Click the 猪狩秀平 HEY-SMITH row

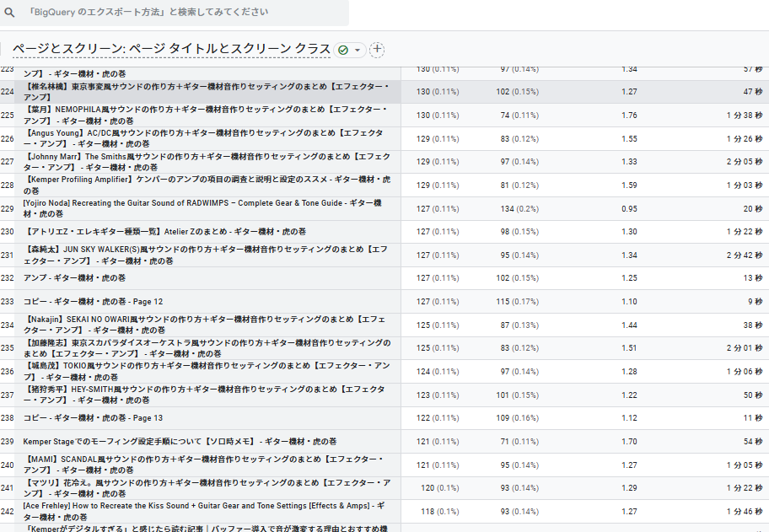[x=207, y=395]
